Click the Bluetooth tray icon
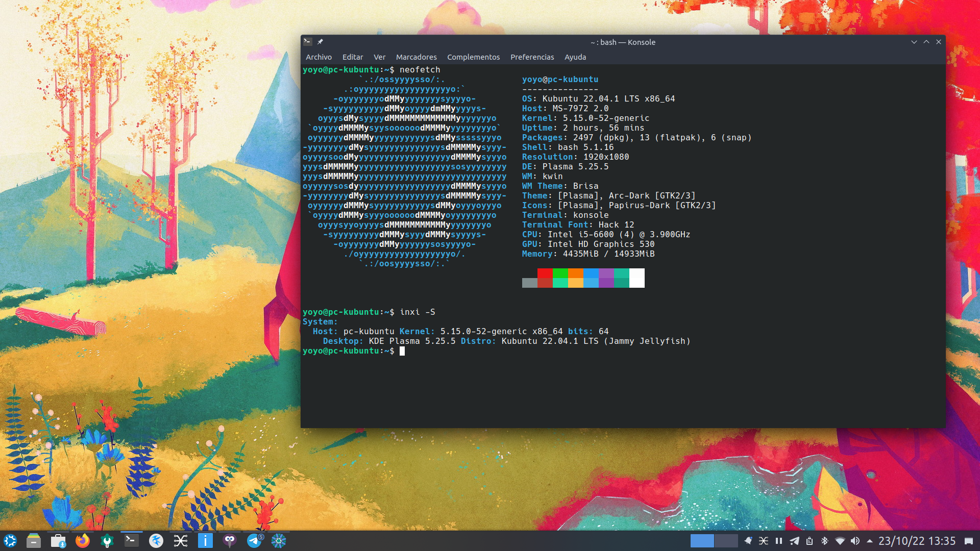 pyautogui.click(x=824, y=541)
